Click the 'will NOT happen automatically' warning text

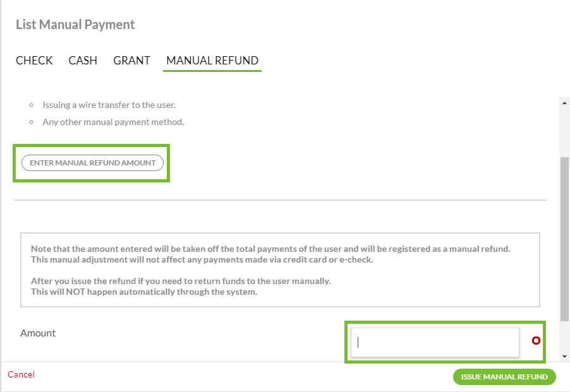[145, 292]
